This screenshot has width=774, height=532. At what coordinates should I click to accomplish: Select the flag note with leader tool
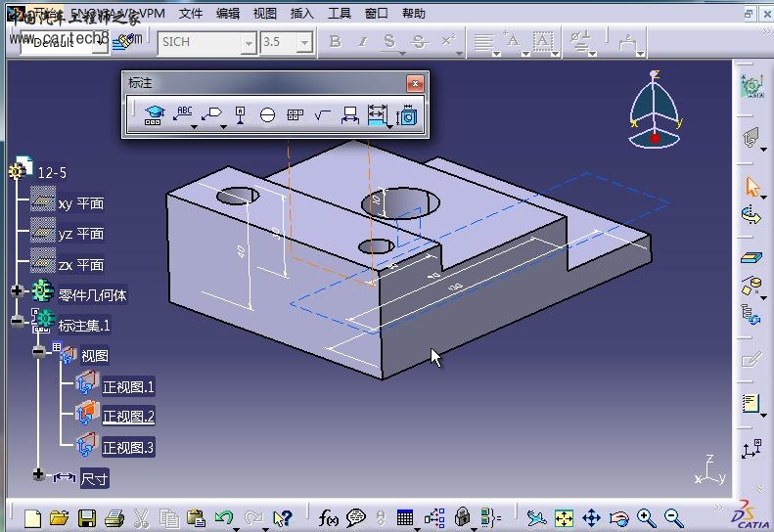coord(212,114)
